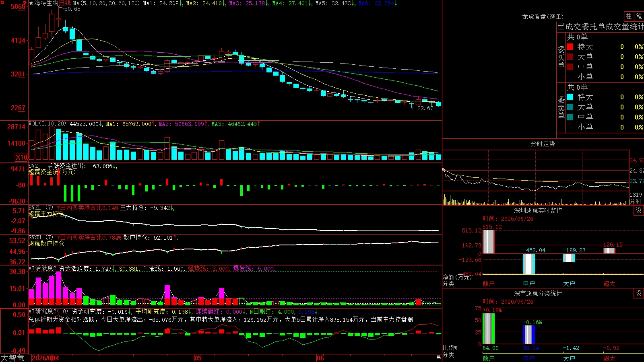Open 设 settings for 深市超赢分类统计

639,293
